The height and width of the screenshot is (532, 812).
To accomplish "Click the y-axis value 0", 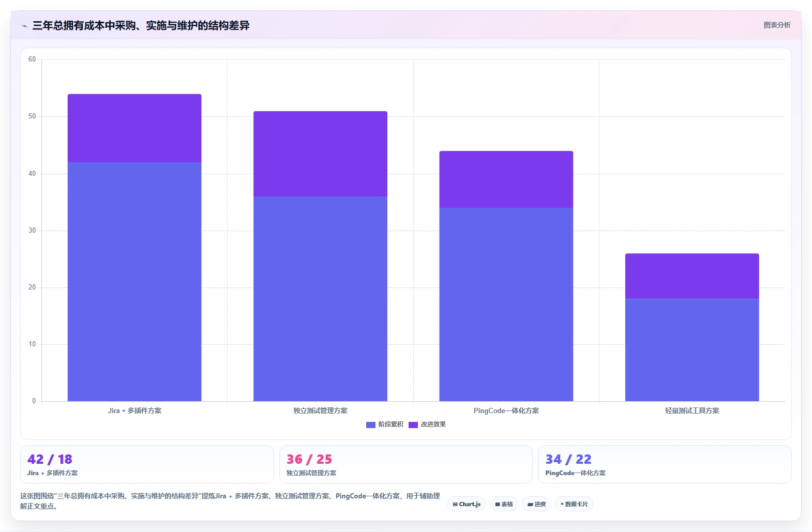I will pos(34,401).
